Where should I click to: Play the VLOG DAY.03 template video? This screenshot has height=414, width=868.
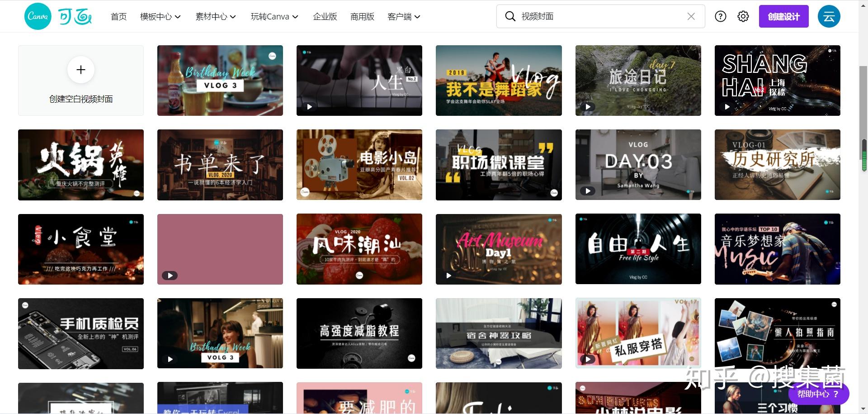coord(588,191)
